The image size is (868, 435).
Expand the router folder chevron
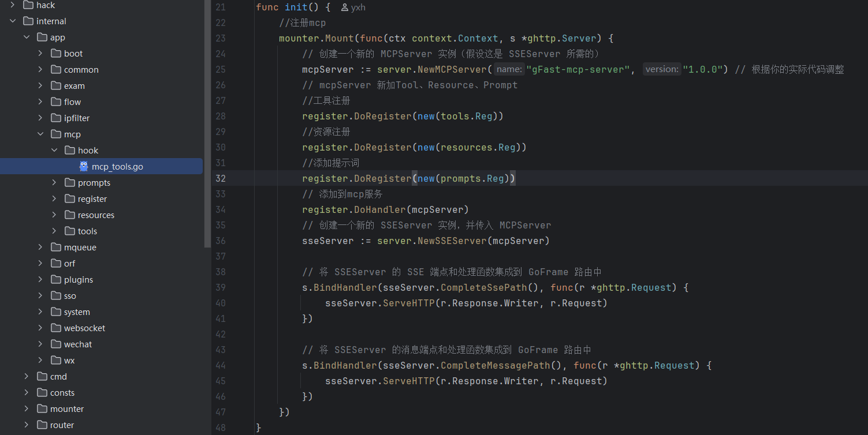click(27, 425)
